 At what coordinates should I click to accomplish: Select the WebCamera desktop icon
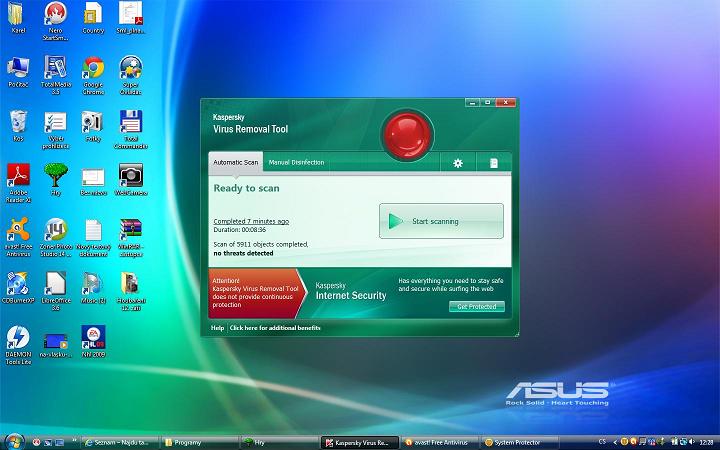pos(131,180)
